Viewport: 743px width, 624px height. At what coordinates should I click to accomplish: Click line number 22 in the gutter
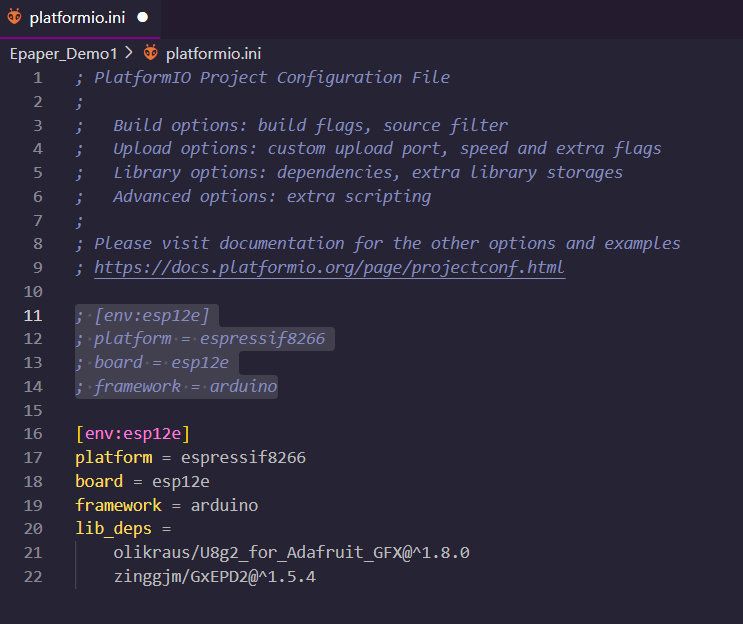(x=33, y=577)
